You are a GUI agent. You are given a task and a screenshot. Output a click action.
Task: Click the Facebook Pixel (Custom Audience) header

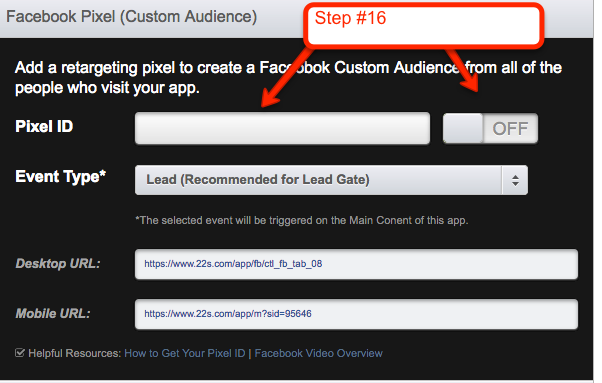[x=132, y=17]
